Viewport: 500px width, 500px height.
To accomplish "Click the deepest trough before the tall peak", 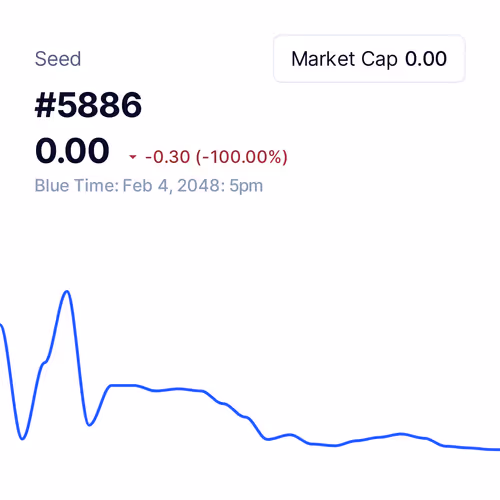I will [x=22, y=438].
